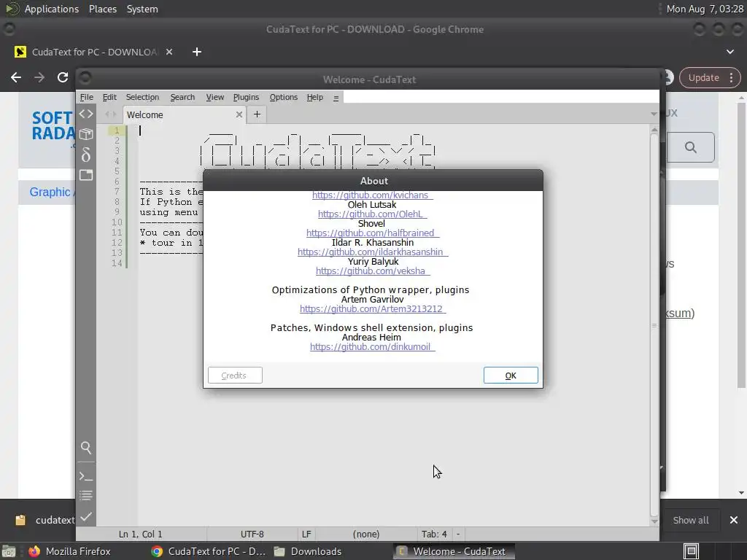Click the clock in the top panel
The image size is (747, 560).
point(705,9)
